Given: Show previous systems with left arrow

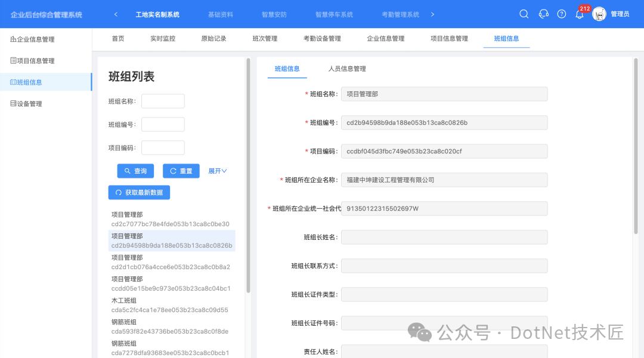Looking at the screenshot, I should coord(116,14).
